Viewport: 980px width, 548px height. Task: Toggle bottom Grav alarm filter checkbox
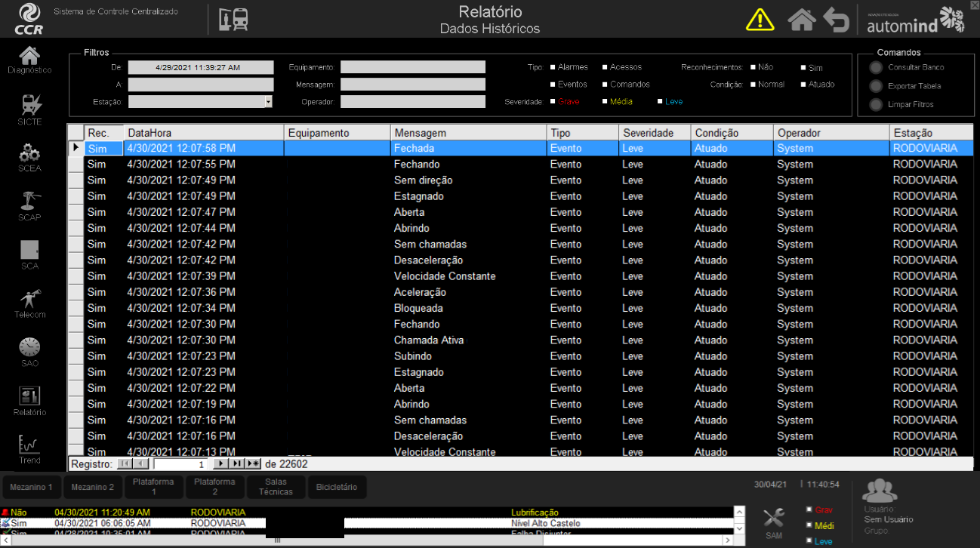coord(809,510)
